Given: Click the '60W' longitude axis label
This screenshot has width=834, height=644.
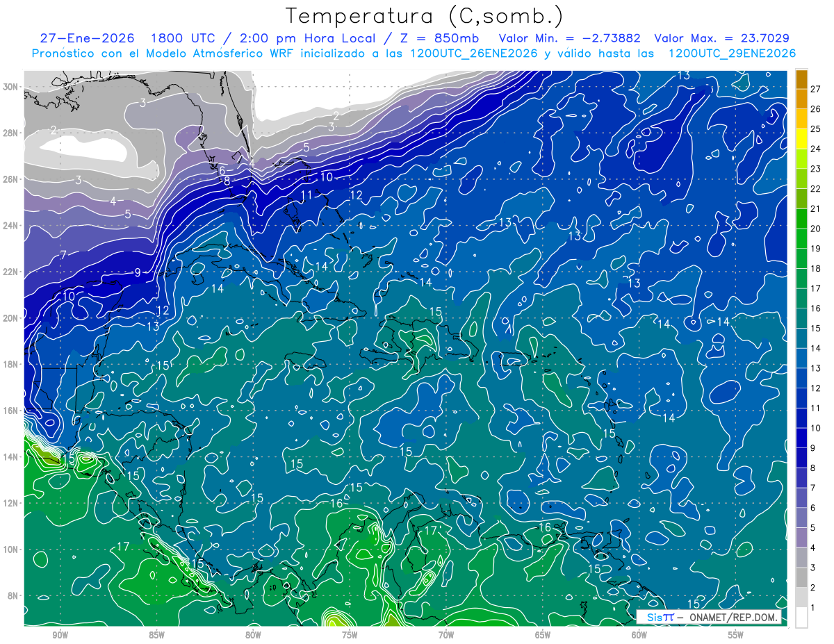Looking at the screenshot, I should tap(639, 634).
